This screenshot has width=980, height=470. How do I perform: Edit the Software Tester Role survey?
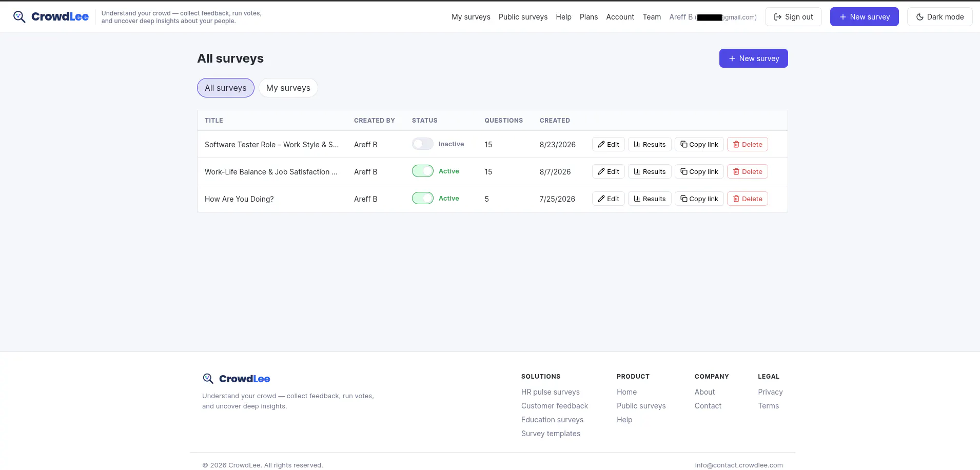click(x=609, y=144)
